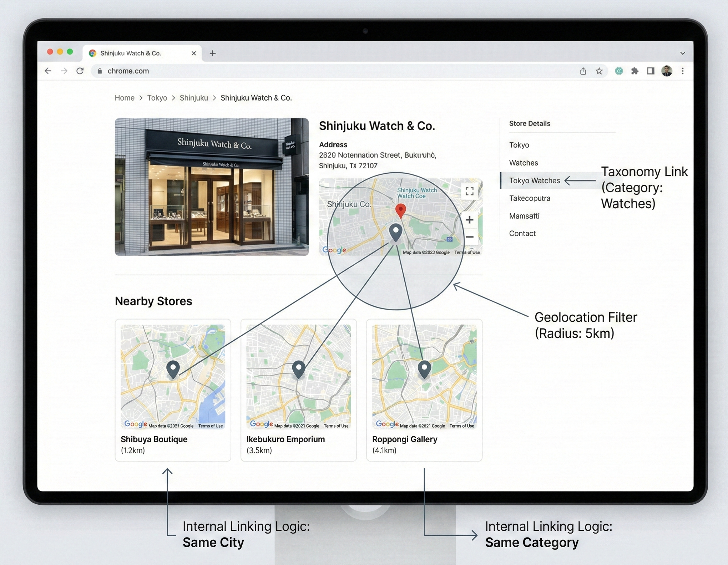728x565 pixels.
Task: Zoom out on the store map
Action: pyautogui.click(x=469, y=237)
